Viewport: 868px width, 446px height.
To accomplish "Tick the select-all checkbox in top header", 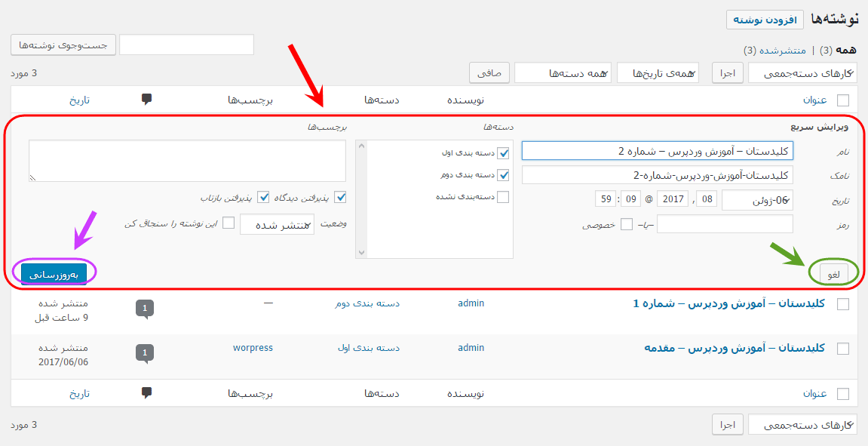I will click(842, 100).
